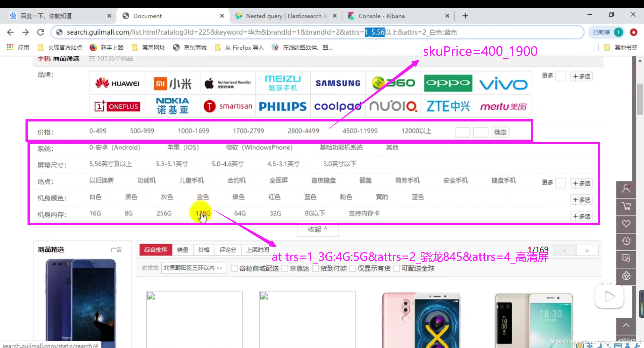Select the Smartisan brand logo
Image resolution: width=644 pixels, height=348 pixels.
(227, 106)
